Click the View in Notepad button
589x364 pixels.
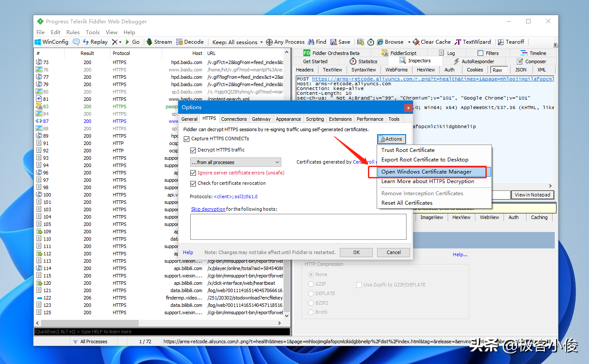click(x=533, y=195)
